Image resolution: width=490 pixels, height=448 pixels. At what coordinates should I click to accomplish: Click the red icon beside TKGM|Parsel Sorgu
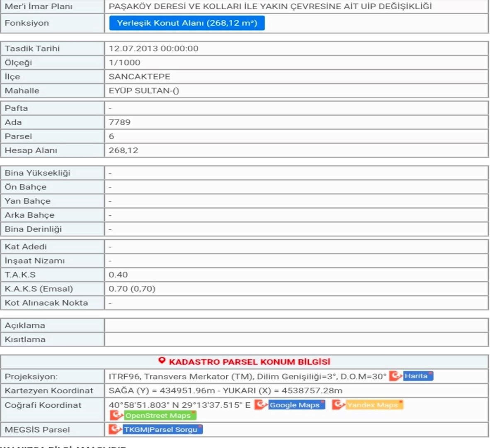(115, 429)
